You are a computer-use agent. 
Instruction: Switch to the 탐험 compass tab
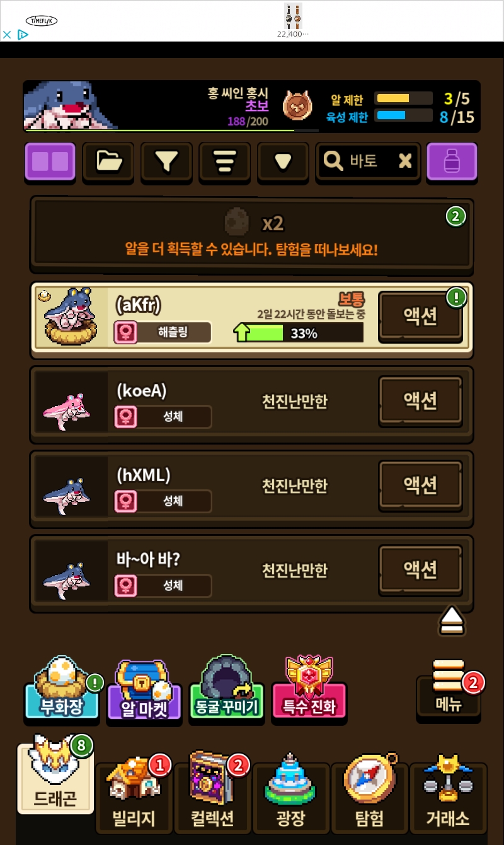[x=369, y=797]
